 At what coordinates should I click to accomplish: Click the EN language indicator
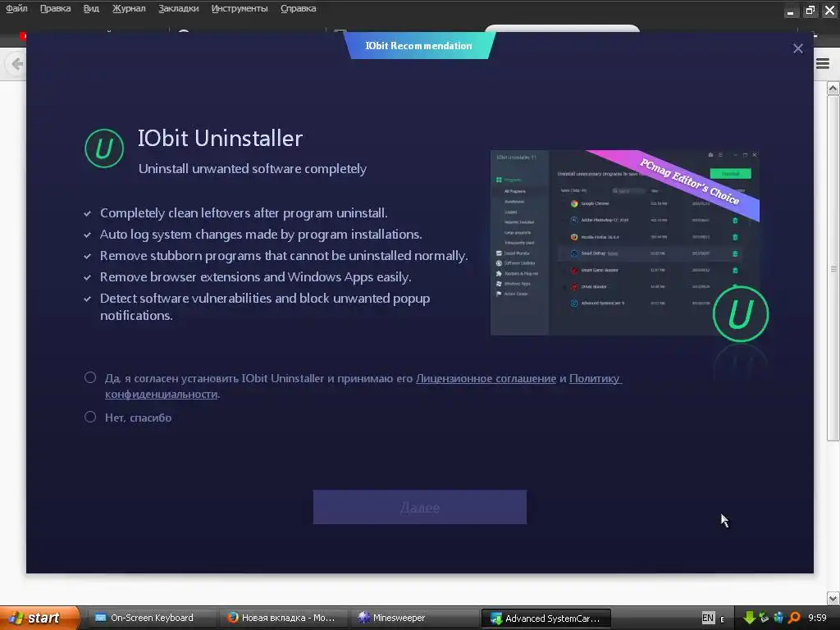click(708, 618)
